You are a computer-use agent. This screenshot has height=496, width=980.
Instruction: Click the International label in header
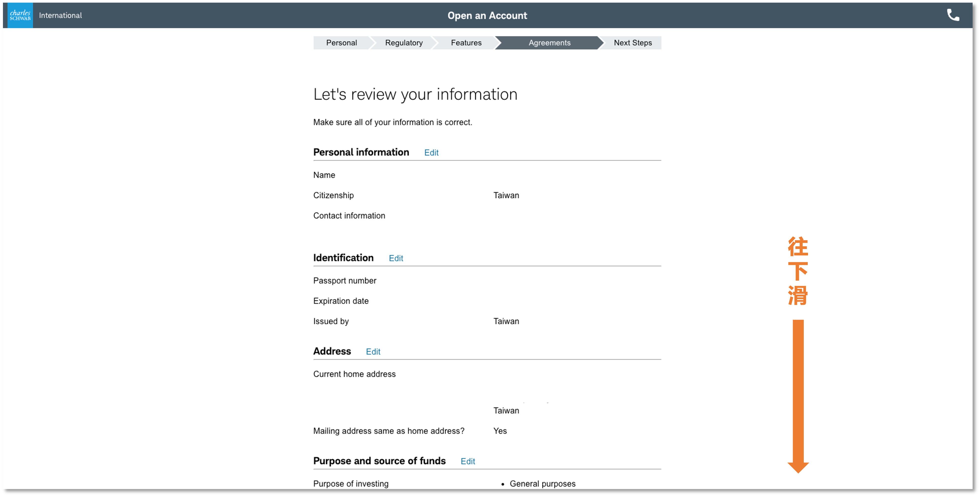pos(60,15)
